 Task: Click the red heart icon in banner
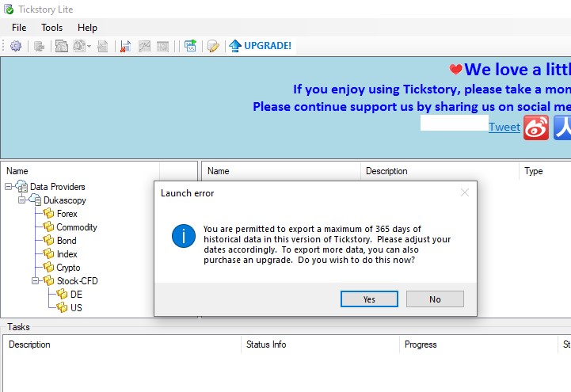tap(455, 69)
